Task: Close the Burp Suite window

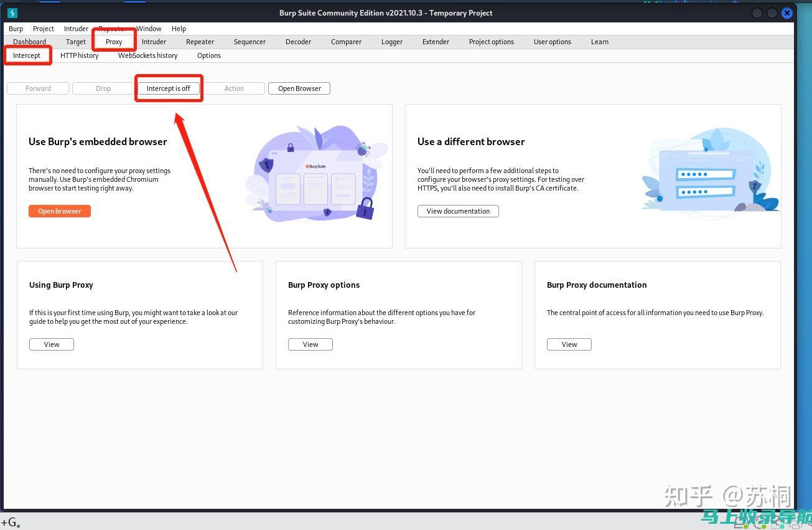Action: coord(787,12)
